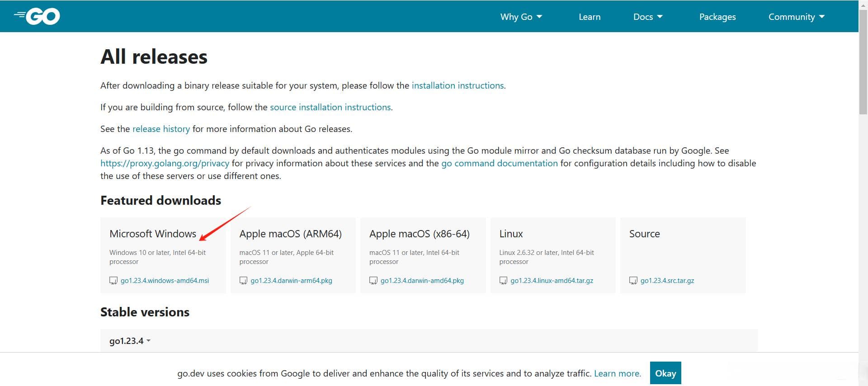Image resolution: width=868 pixels, height=386 pixels.
Task: Click download icon beside go1.23.4.windows-amd64.msi
Action: (113, 281)
